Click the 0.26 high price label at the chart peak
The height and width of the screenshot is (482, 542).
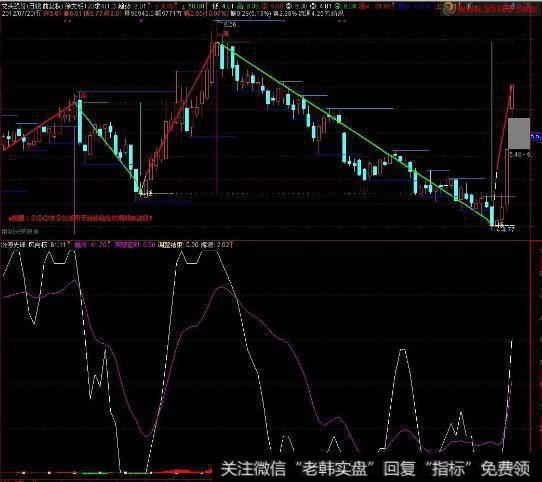[230, 25]
